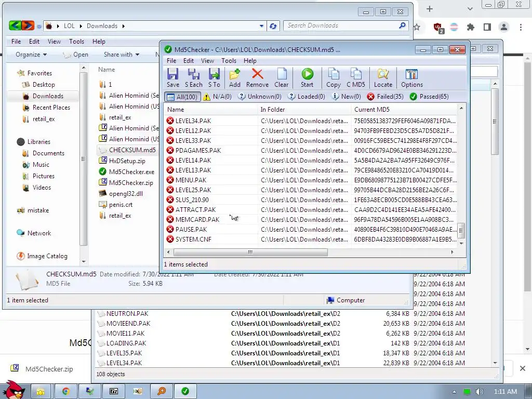Expand the breadcrumb arrow after LOL
Image resolution: width=532 pixels, height=399 pixels.
(81, 26)
